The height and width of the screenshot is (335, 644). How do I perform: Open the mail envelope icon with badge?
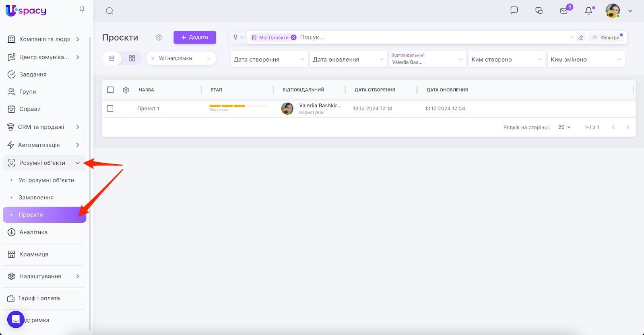[x=564, y=11]
